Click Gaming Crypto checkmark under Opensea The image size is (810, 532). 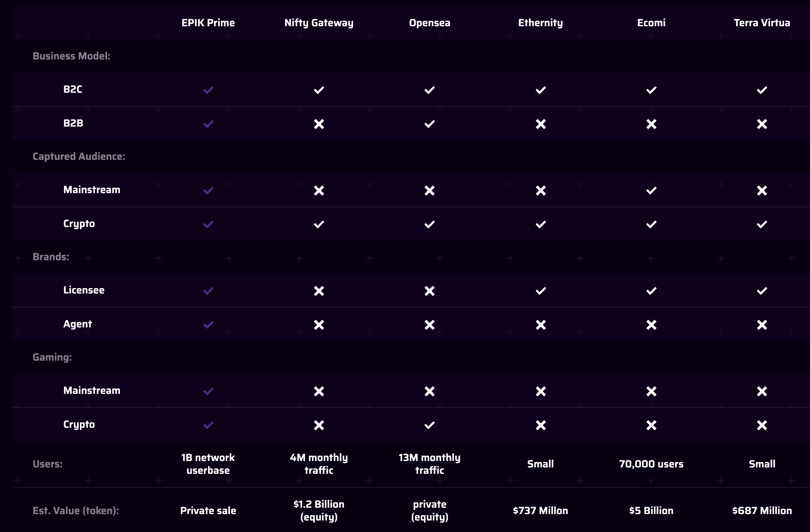[430, 425]
